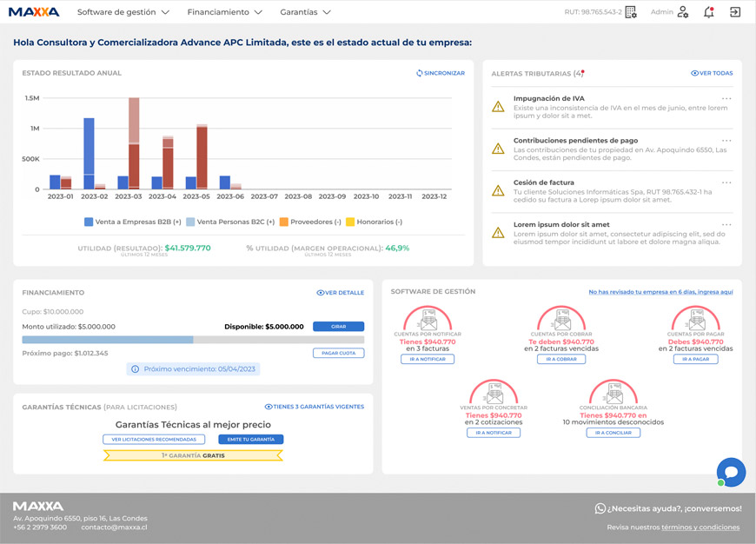Click the 2023-03 red stacked bar
The width and height of the screenshot is (756, 544).
pos(134,143)
